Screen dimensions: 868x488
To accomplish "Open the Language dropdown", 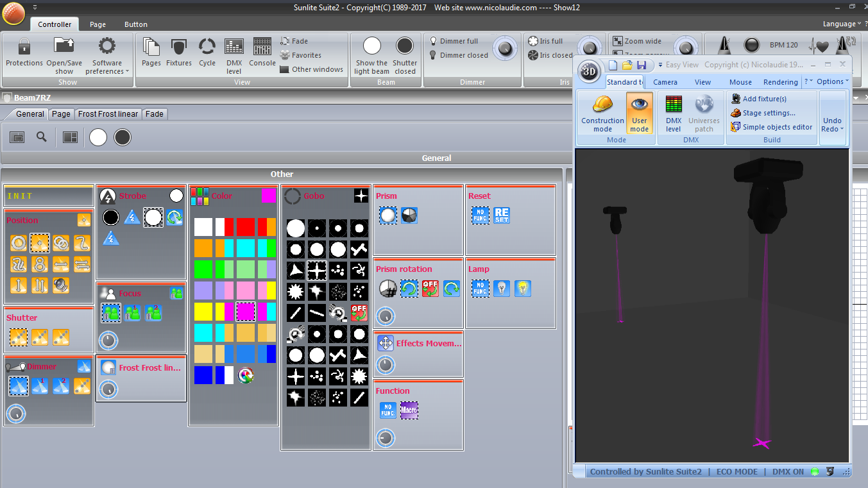I will coord(842,24).
